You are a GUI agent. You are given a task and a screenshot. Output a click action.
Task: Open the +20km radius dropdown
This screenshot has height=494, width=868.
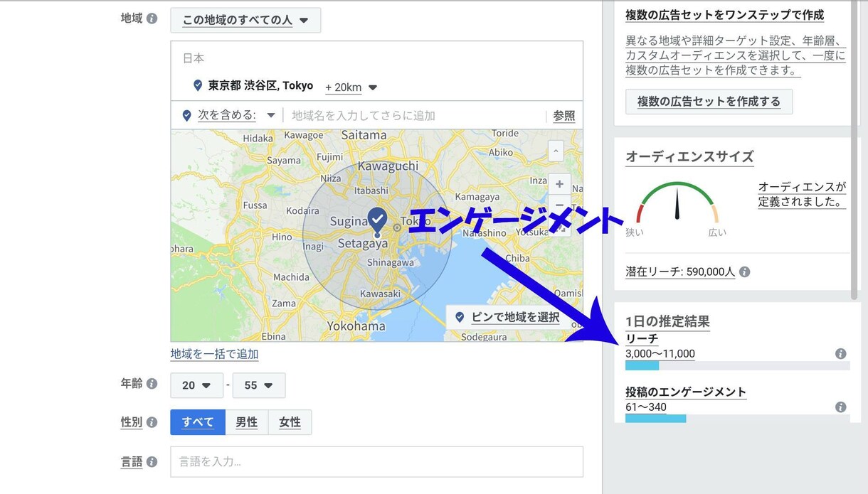pyautogui.click(x=351, y=87)
